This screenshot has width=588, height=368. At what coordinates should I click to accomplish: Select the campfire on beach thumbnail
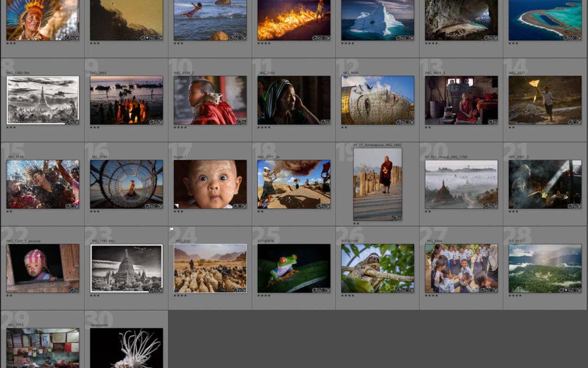[x=126, y=100]
